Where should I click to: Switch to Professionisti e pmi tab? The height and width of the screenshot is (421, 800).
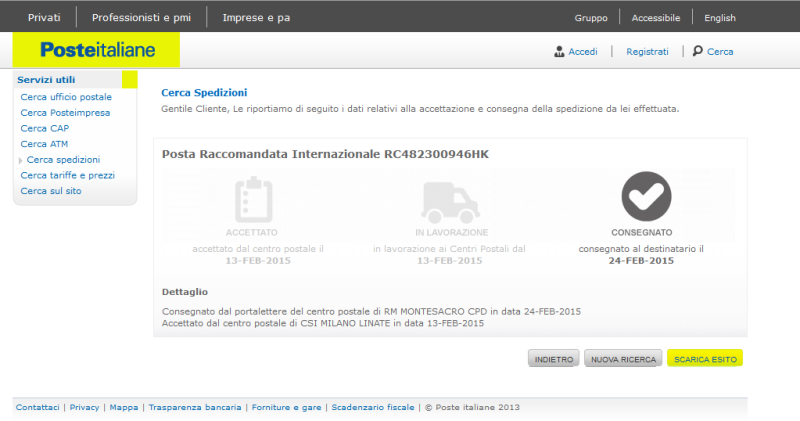tap(142, 18)
